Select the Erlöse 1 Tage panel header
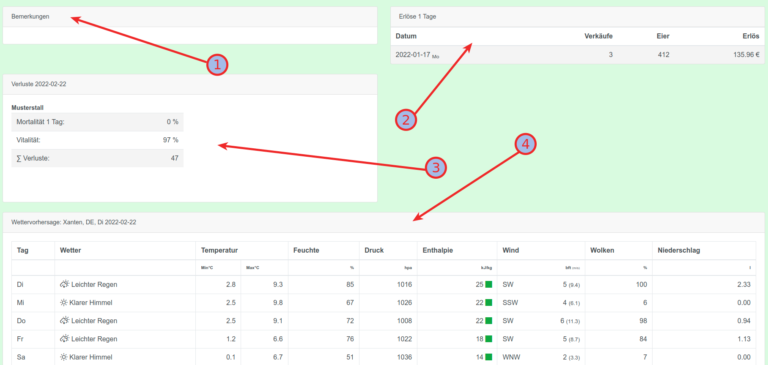The width and height of the screenshot is (768, 365). tap(577, 17)
